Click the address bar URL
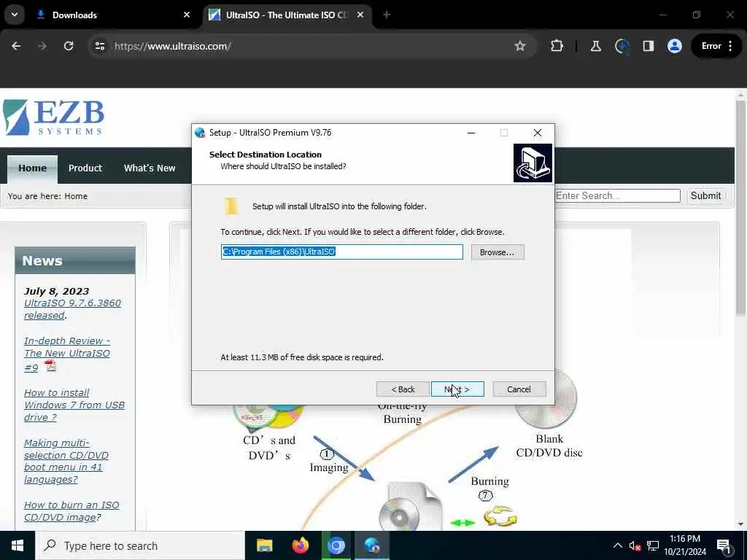This screenshot has width=747, height=560. pos(173,46)
